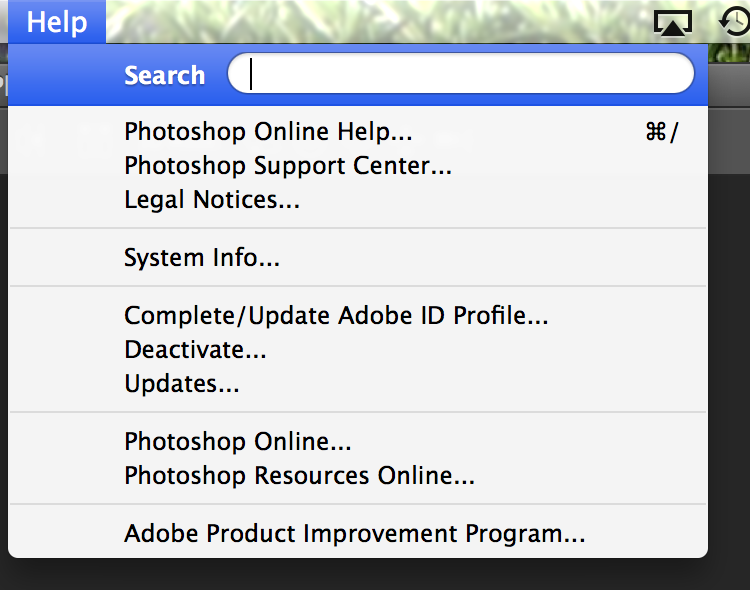Choose Deactivate from the Help menu
The width and height of the screenshot is (750, 590).
pos(195,350)
